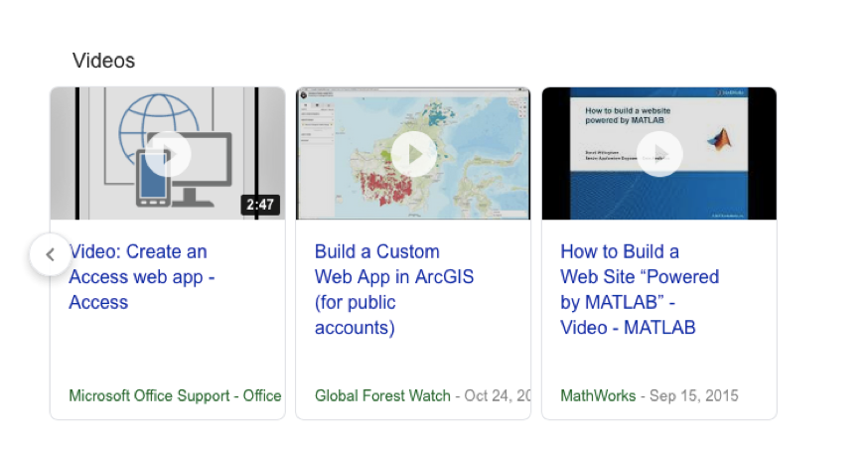Play the ArcGIS custom web app video

[x=413, y=154]
